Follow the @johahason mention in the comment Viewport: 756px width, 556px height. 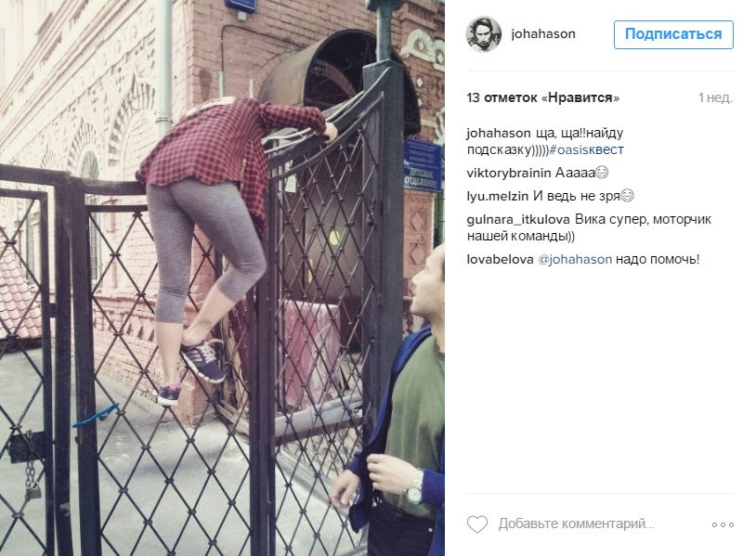(x=575, y=259)
